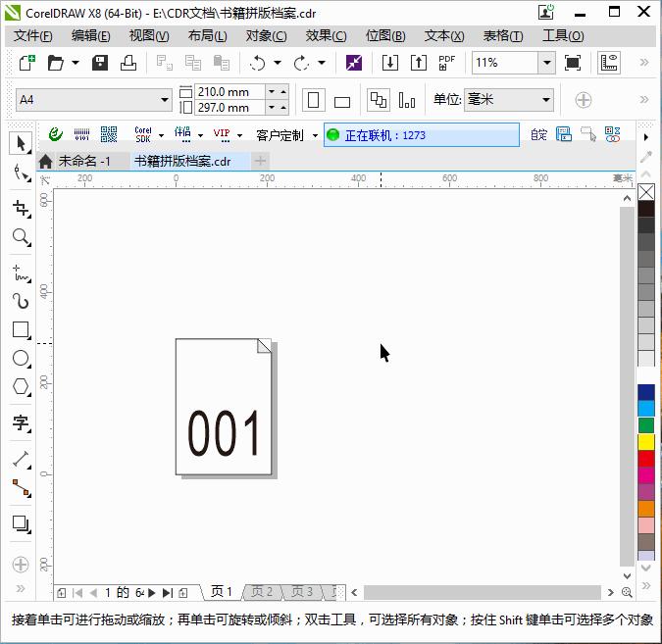Click the New document icon
Screen dimensions: 662x644
click(26, 63)
